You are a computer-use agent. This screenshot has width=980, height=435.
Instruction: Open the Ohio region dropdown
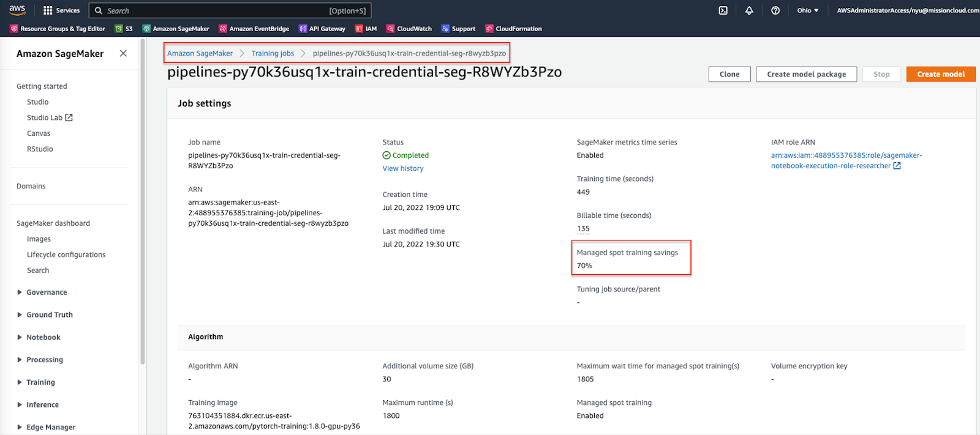point(807,10)
